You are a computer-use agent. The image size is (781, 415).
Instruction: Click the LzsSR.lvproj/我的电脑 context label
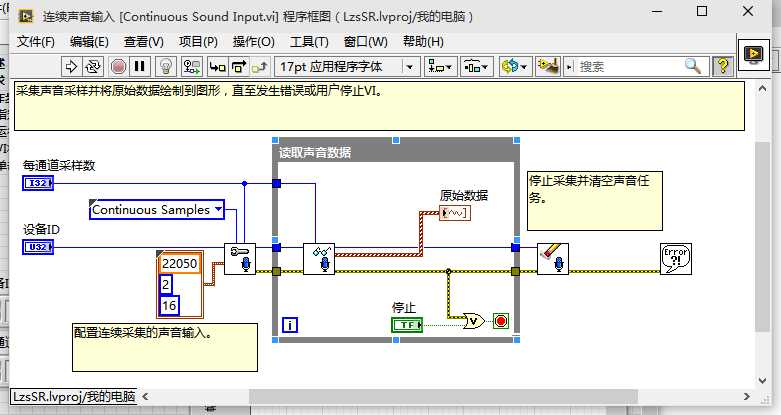click(74, 397)
